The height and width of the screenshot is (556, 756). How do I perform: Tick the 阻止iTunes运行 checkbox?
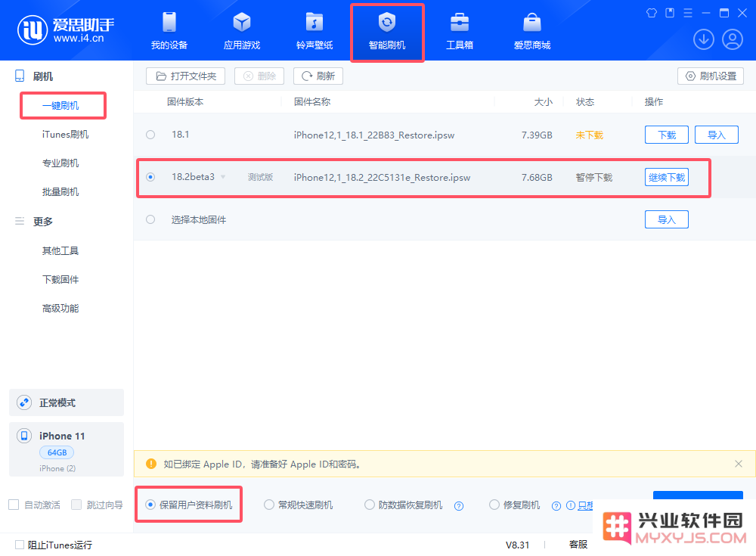20,545
